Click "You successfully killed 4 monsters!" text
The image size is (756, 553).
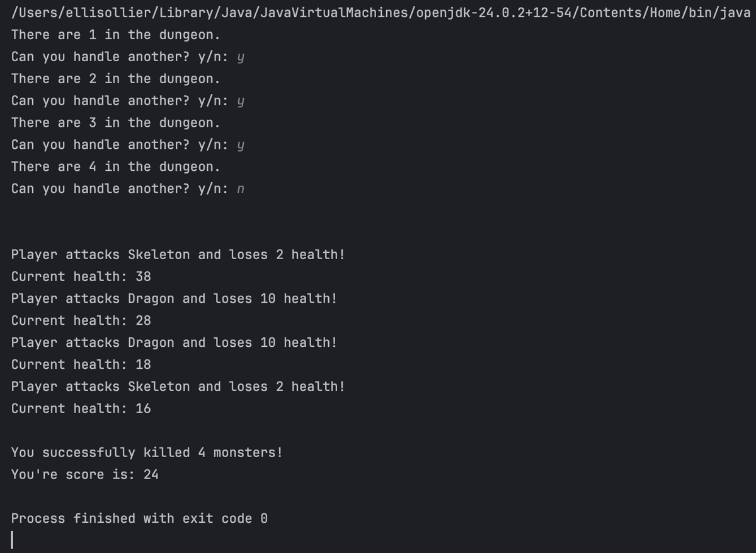(x=147, y=453)
